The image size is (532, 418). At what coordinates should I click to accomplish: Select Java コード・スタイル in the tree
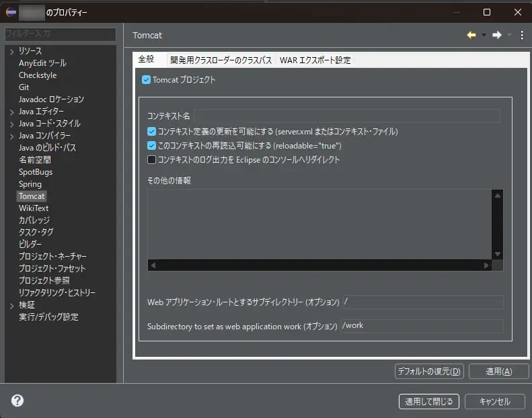(50, 124)
